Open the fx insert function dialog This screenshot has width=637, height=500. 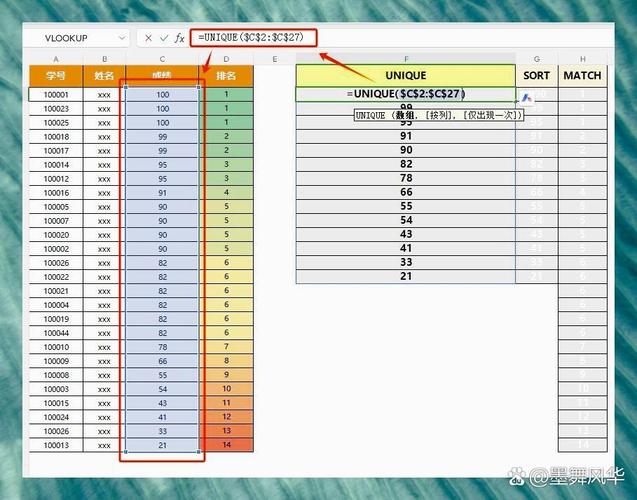point(180,38)
